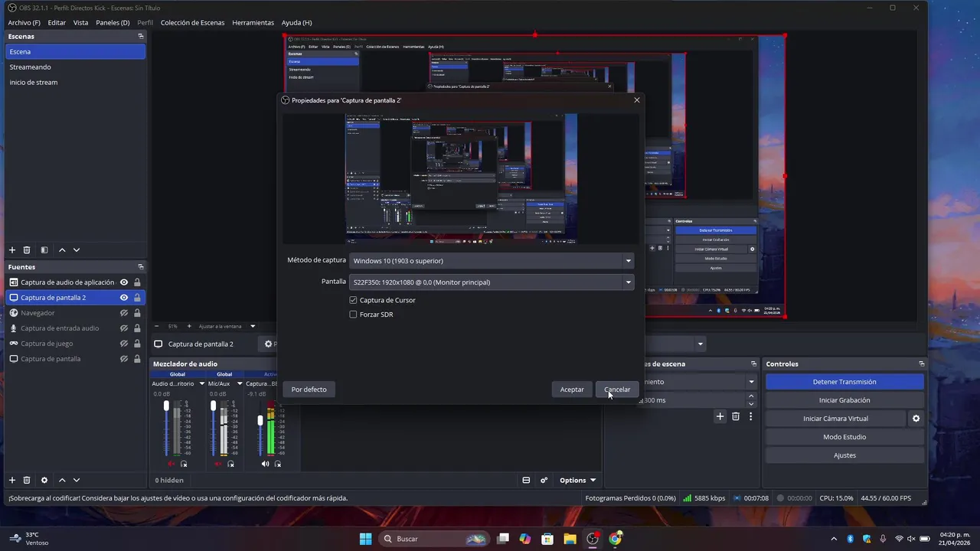
Task: Show the Captura de juego source
Action: click(x=124, y=344)
